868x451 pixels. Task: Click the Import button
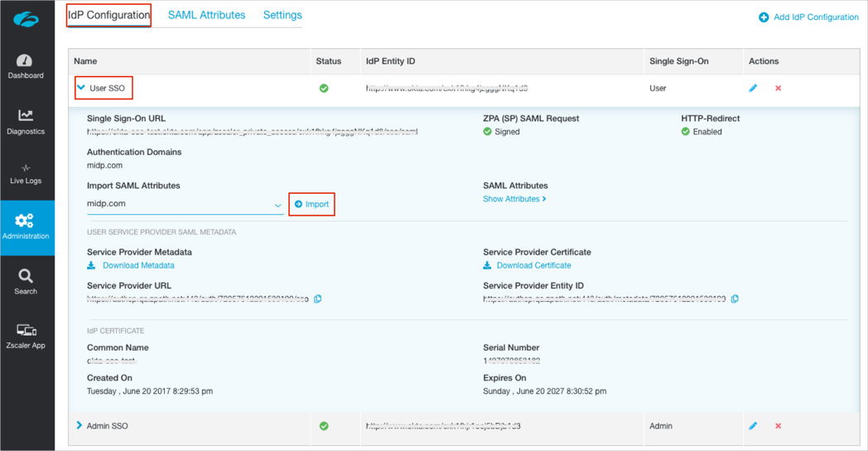311,204
